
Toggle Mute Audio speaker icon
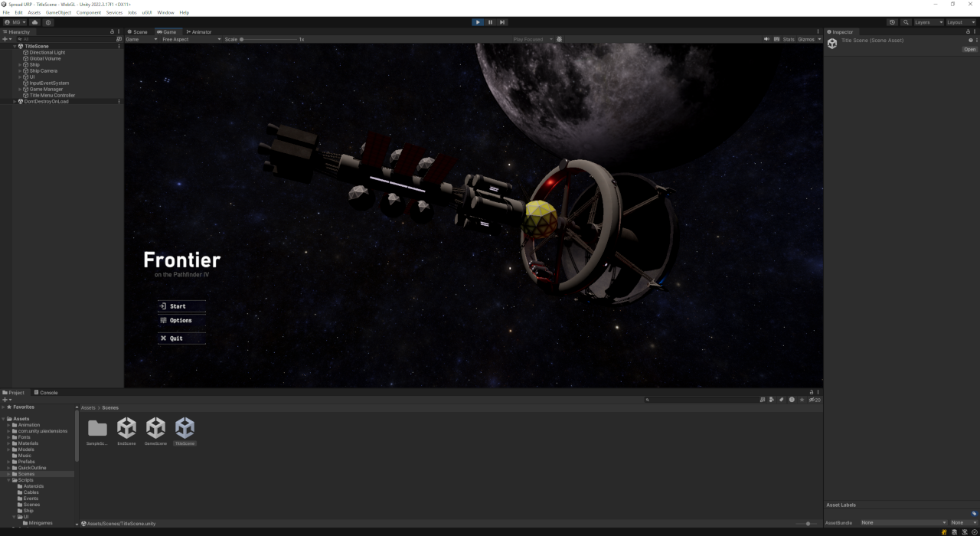coord(767,39)
